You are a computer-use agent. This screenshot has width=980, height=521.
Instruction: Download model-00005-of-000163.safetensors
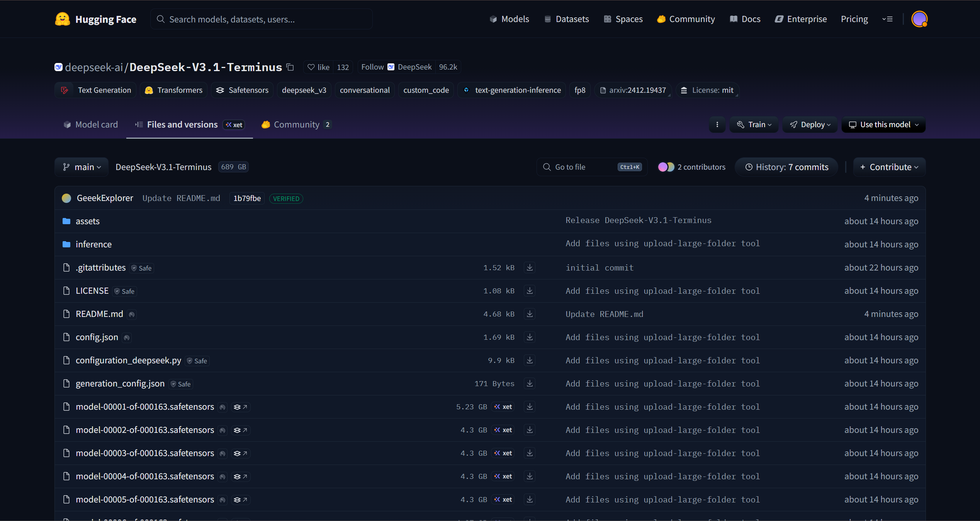coord(530,499)
